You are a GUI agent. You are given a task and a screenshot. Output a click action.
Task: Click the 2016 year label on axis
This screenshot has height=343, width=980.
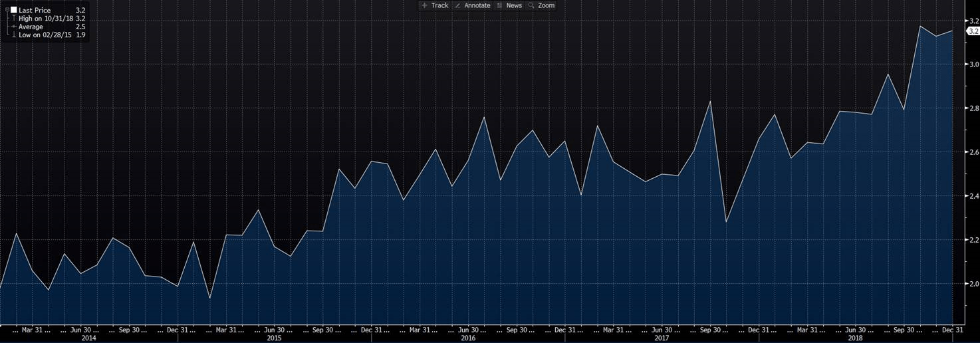tap(467, 338)
